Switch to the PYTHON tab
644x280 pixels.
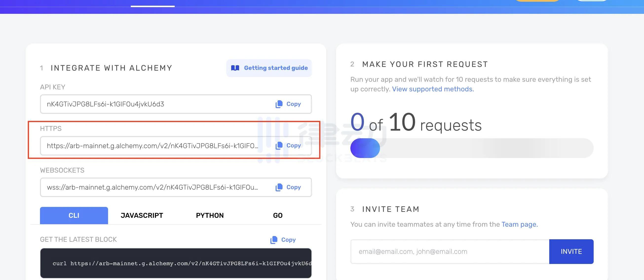tap(210, 216)
